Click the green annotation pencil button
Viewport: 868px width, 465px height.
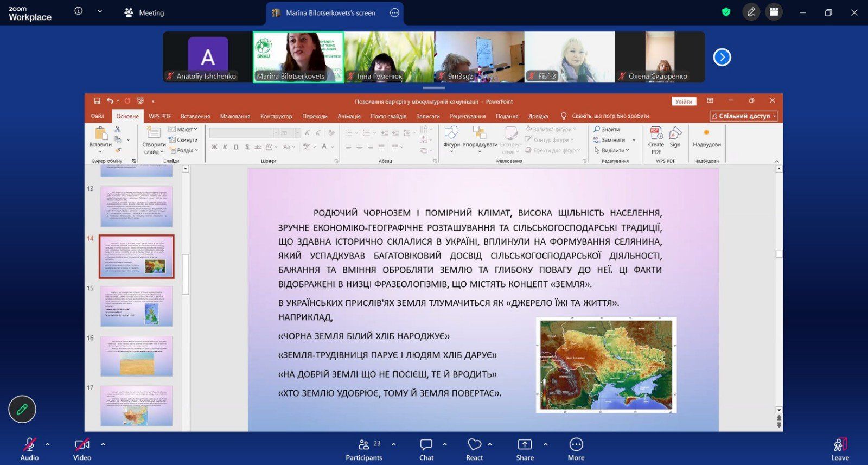click(x=22, y=409)
